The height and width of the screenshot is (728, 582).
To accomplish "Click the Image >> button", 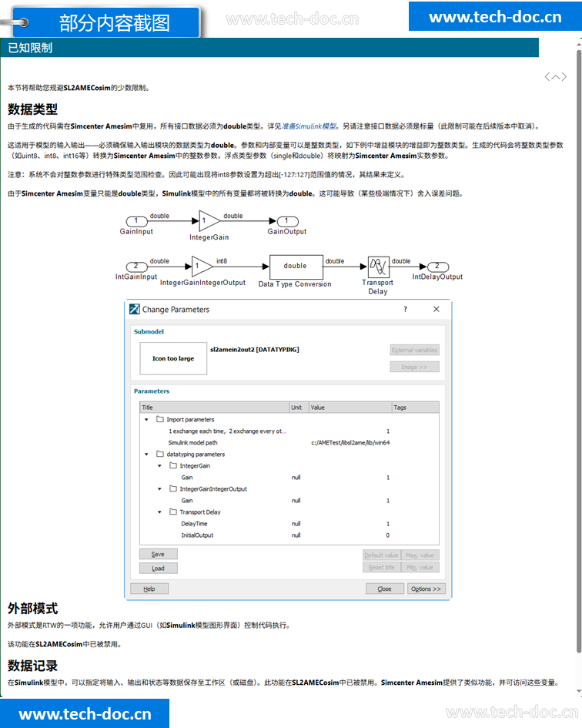I will point(414,367).
